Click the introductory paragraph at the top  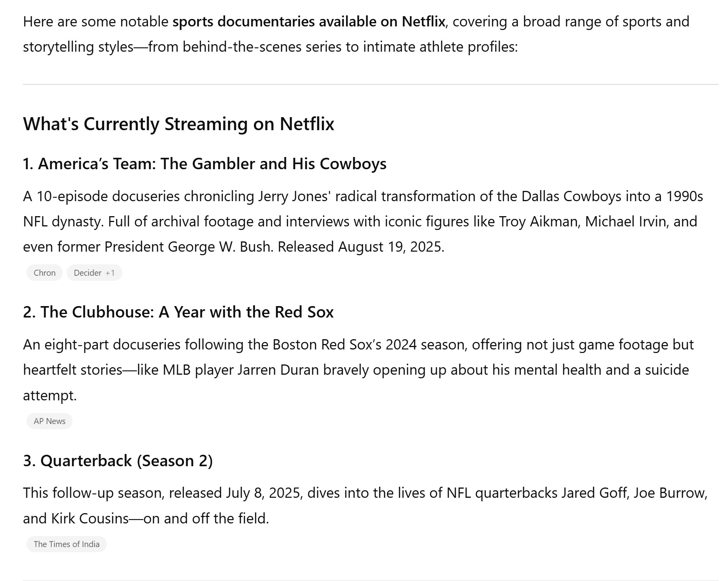click(356, 34)
